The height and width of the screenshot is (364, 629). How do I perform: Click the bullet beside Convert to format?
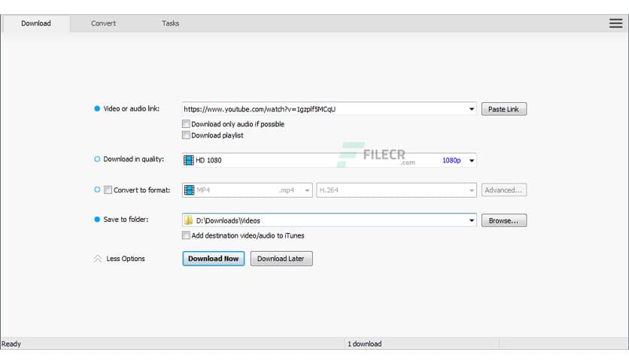coord(96,190)
